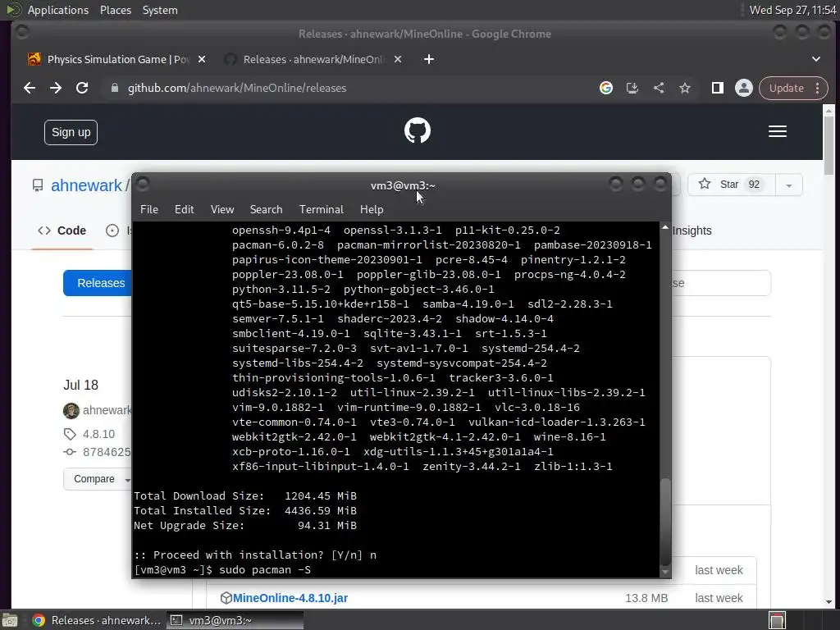Click the padlock site info icon

tap(114, 88)
